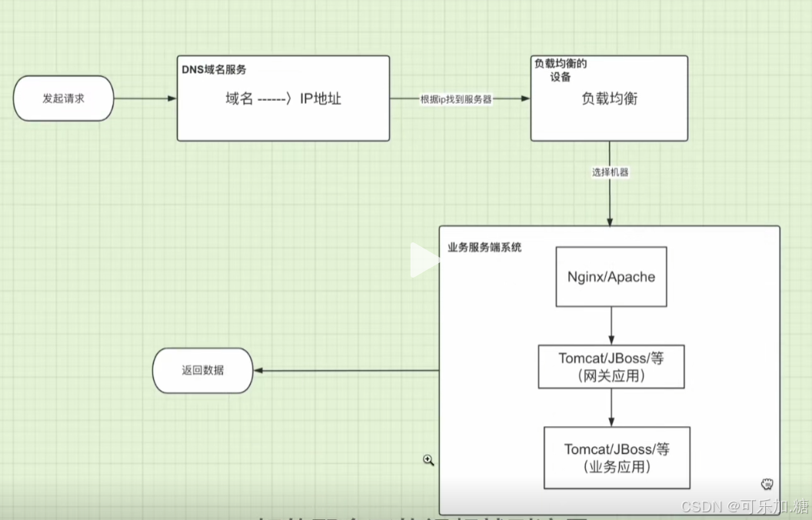Select the Tomcat/JBoss 业务应用 box
Viewport: 812px width, 520px height.
pyautogui.click(x=617, y=458)
